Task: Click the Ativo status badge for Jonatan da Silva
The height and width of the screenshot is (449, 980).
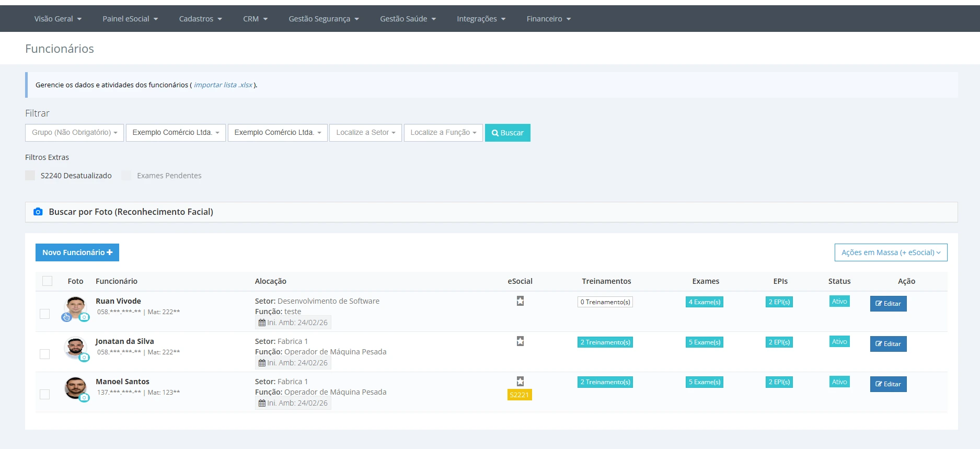Action: click(839, 342)
